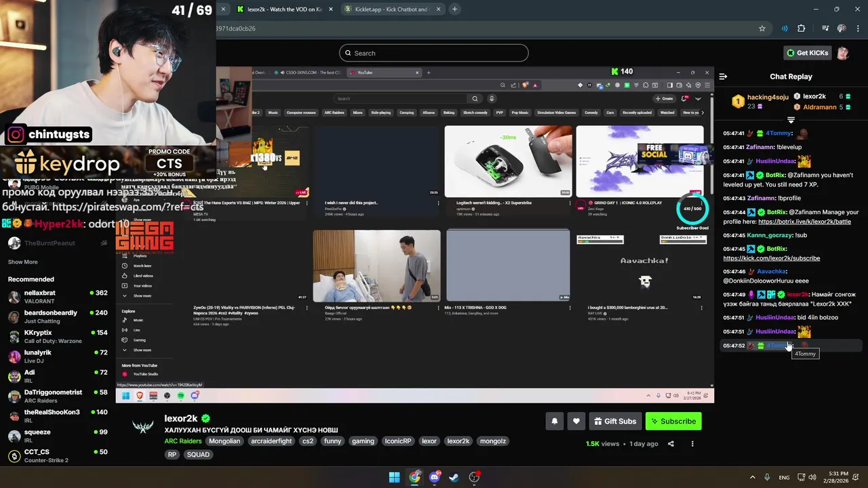Select the cs2 tag
The width and height of the screenshot is (868, 488).
coord(308,441)
